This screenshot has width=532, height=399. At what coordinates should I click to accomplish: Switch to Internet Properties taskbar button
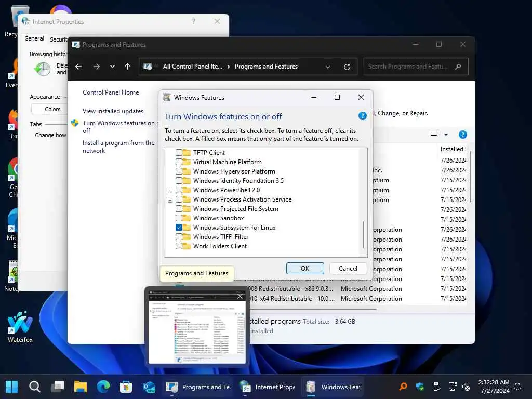coord(267,387)
